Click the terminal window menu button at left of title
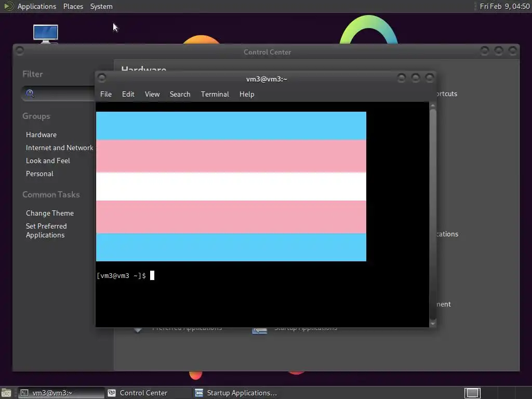Image resolution: width=532 pixels, height=399 pixels. click(101, 78)
